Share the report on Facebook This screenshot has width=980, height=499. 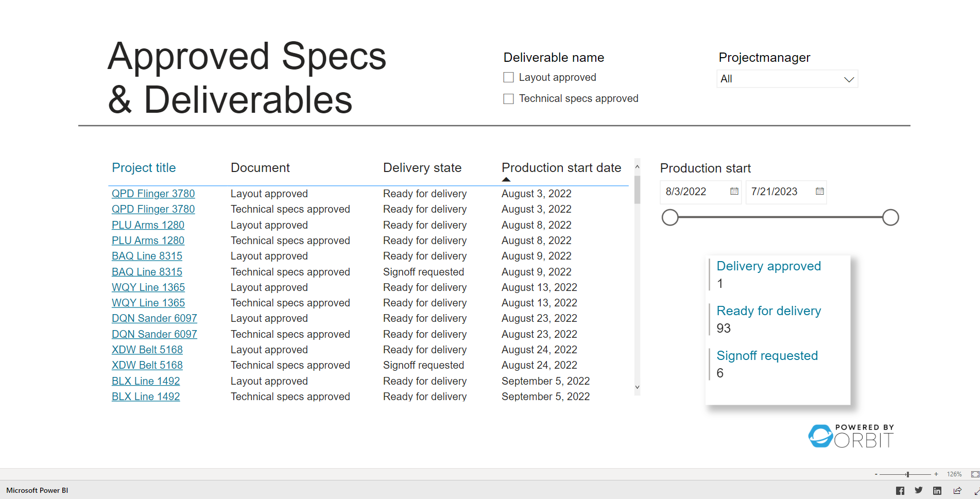pyautogui.click(x=900, y=490)
